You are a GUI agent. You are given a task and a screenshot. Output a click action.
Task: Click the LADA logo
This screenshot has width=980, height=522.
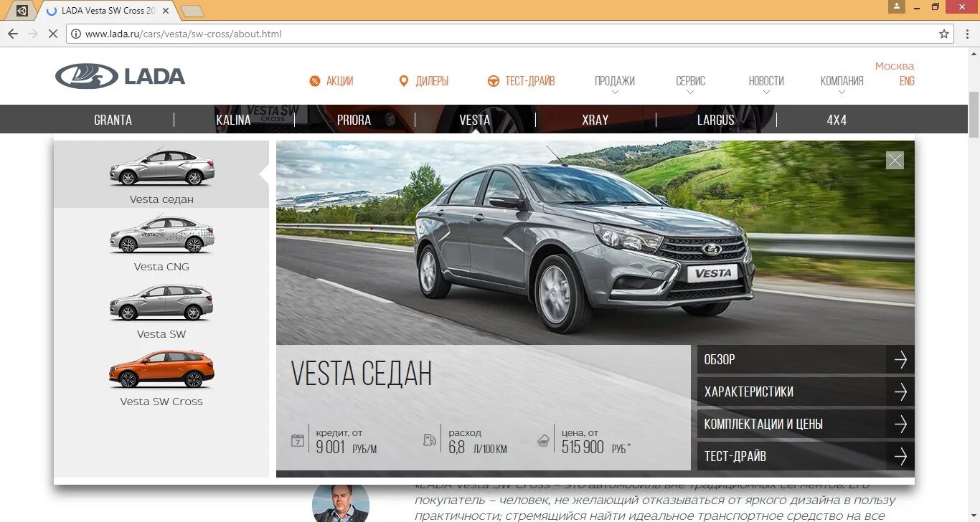click(120, 76)
